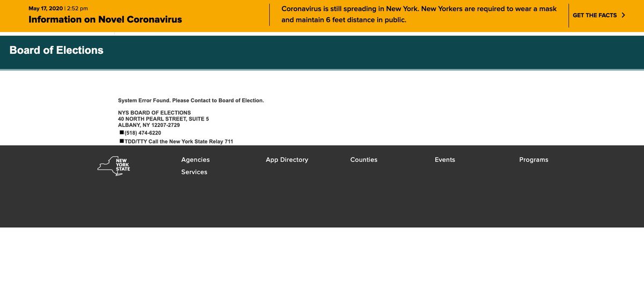The width and height of the screenshot is (644, 301).
Task: Open the Events footer link
Action: point(445,160)
